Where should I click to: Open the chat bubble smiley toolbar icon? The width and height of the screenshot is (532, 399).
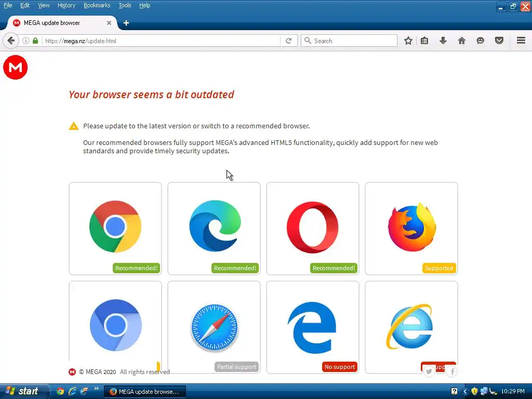(480, 41)
